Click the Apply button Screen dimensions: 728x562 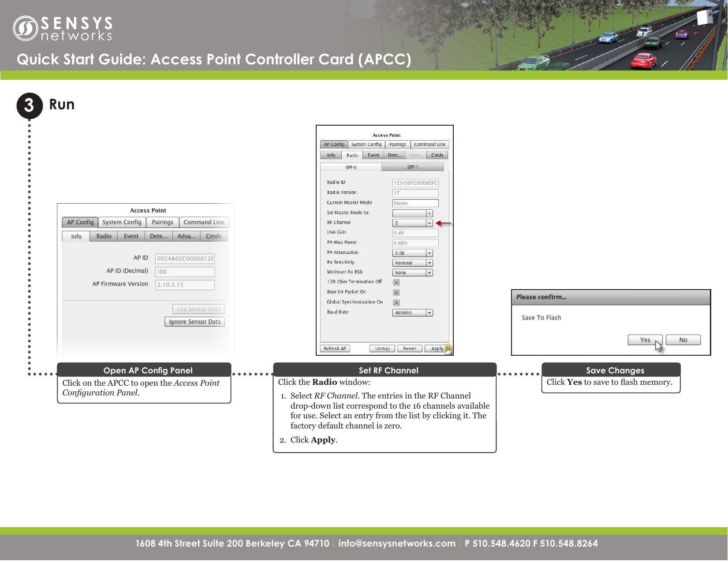[x=437, y=348]
